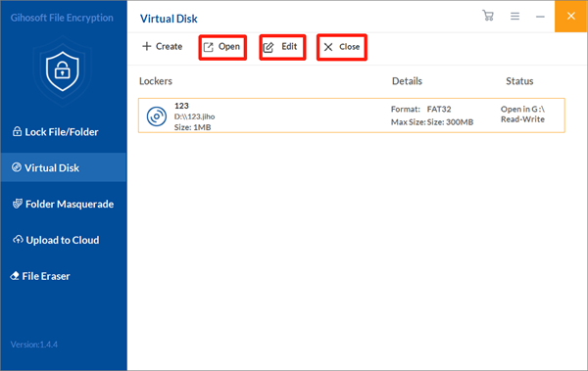Click the Status column header
The width and height of the screenshot is (588, 371).
tap(519, 81)
